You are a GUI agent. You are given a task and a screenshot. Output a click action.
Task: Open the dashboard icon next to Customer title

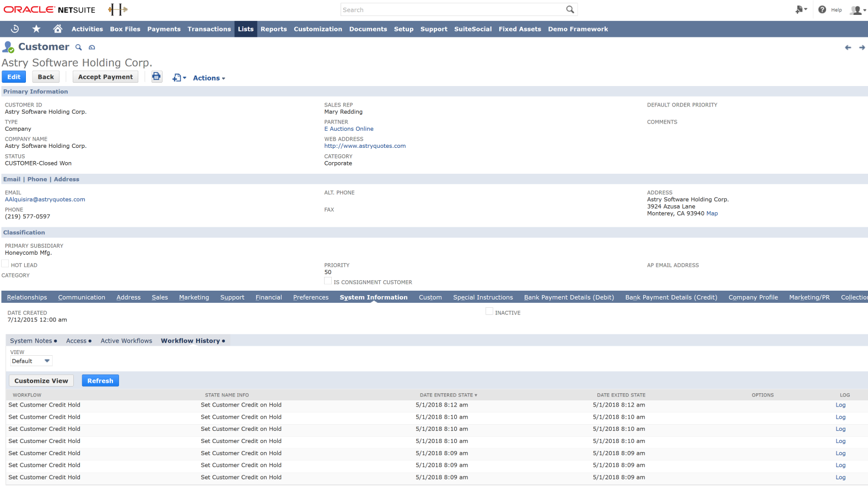[x=92, y=47]
